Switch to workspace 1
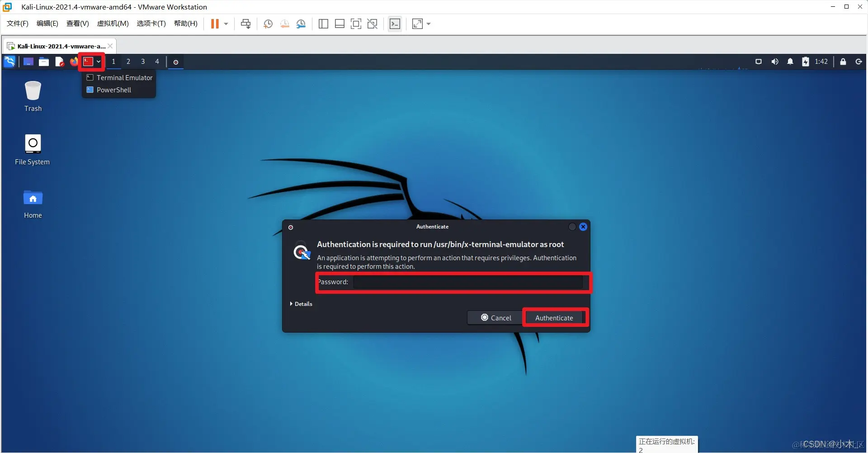 click(113, 62)
